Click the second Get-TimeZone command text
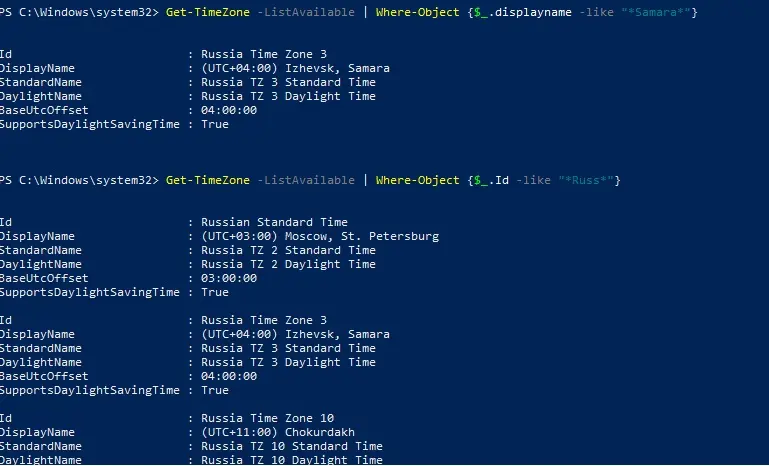Screen dimensions: 769x466 (x=208, y=181)
